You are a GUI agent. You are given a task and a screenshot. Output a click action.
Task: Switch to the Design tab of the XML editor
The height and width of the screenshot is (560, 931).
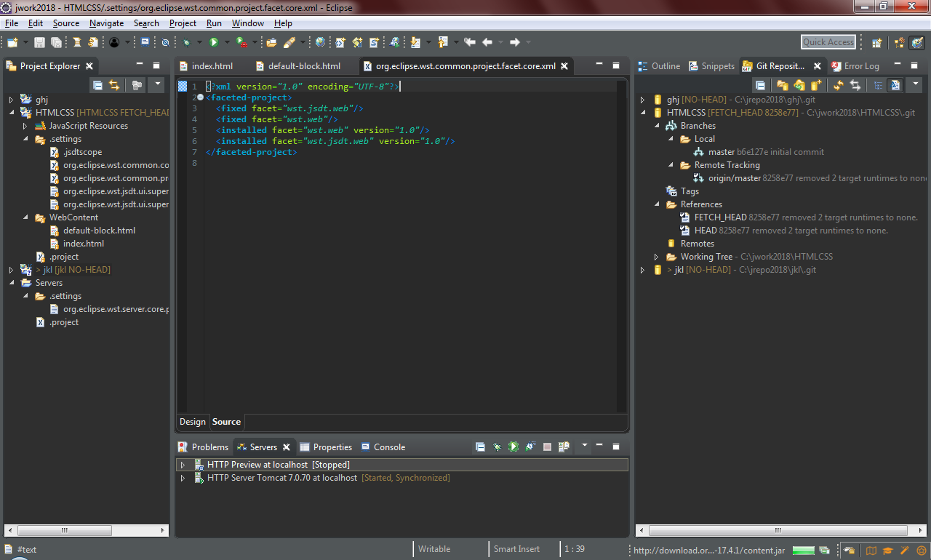193,422
